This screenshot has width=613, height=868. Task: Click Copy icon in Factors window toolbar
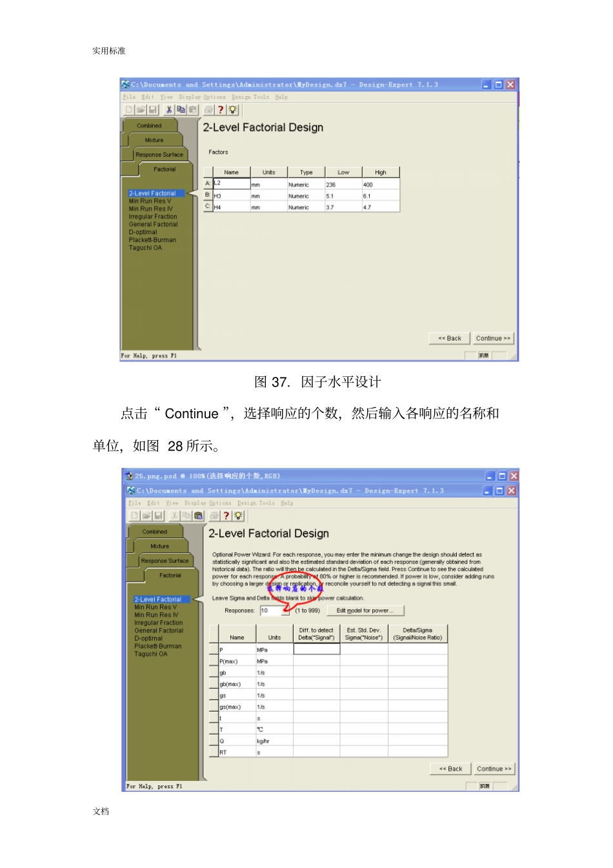181,110
